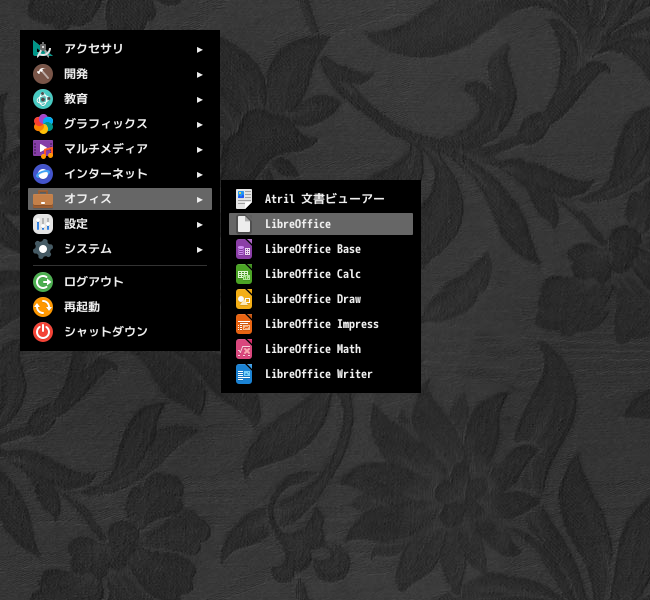Click the blue LibreOffice Writer icon

coord(244,374)
